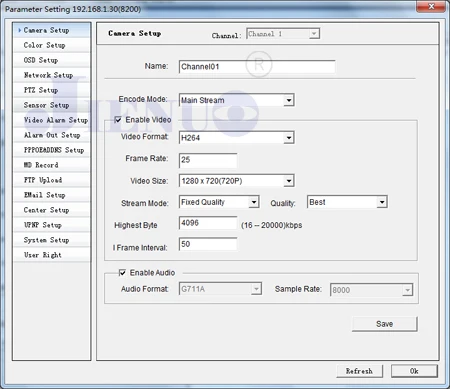Go to OSD Setup

(x=52, y=60)
